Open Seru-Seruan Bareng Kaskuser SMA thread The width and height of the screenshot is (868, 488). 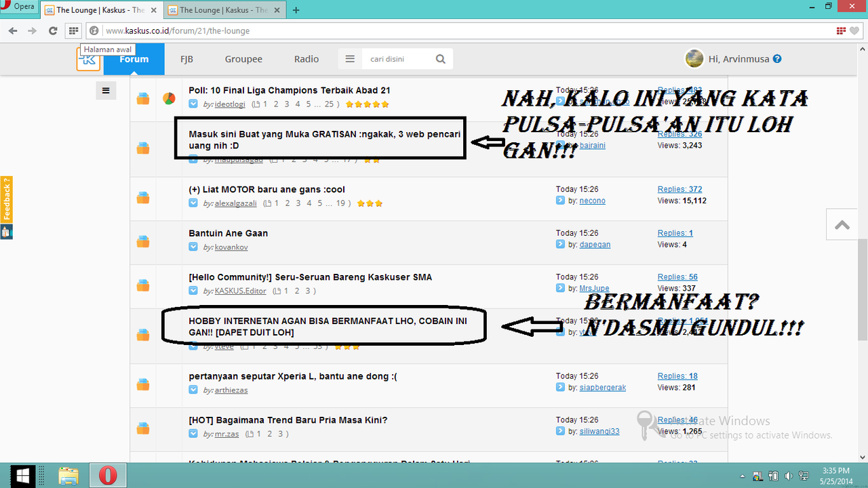point(311,277)
